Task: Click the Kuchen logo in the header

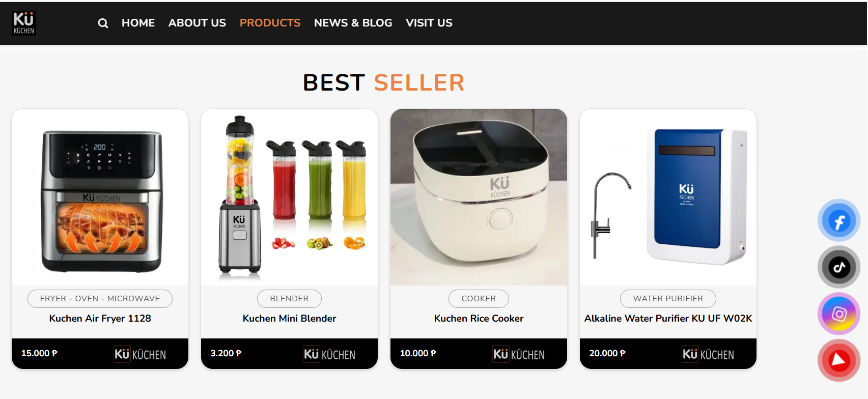Action: pos(24,23)
